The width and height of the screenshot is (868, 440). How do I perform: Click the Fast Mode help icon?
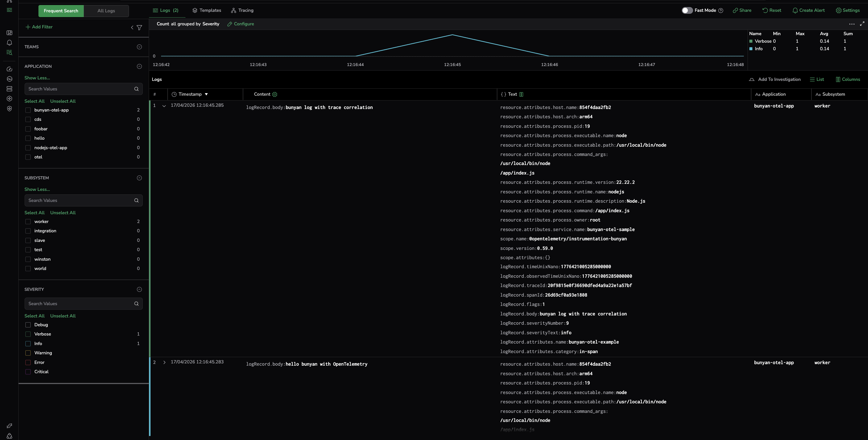721,11
